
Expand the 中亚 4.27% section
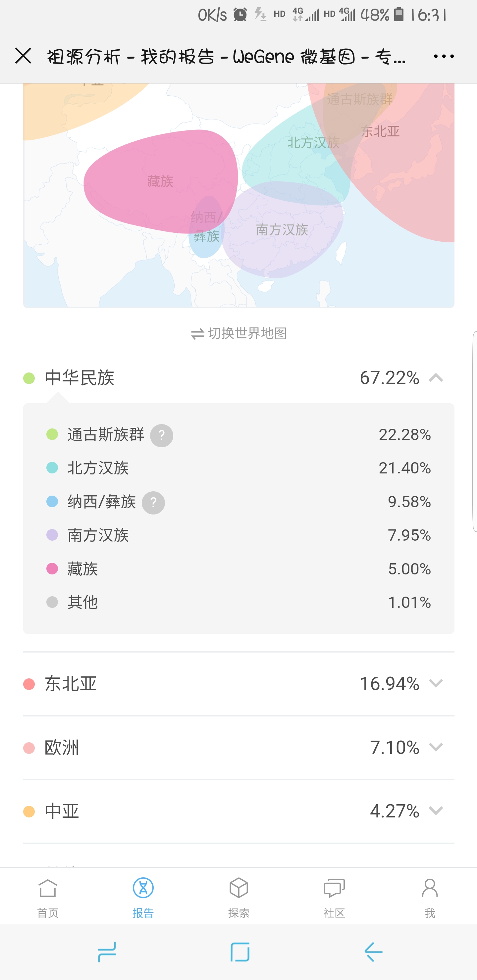click(x=436, y=811)
